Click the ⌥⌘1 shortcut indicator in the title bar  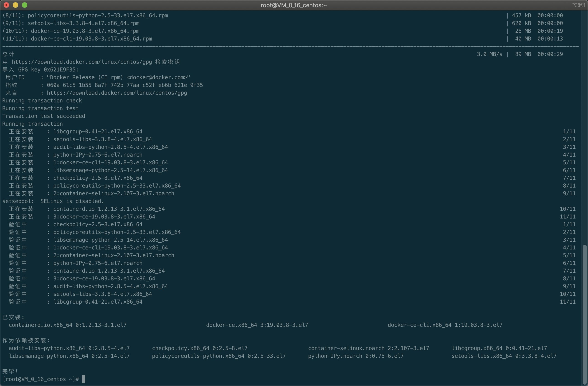tap(579, 5)
